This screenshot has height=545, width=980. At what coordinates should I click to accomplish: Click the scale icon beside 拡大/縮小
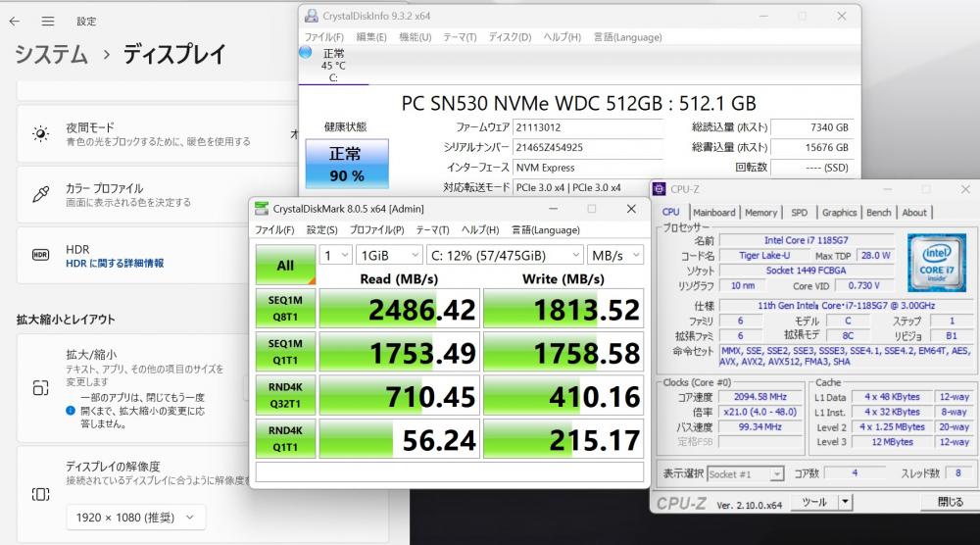[x=40, y=388]
